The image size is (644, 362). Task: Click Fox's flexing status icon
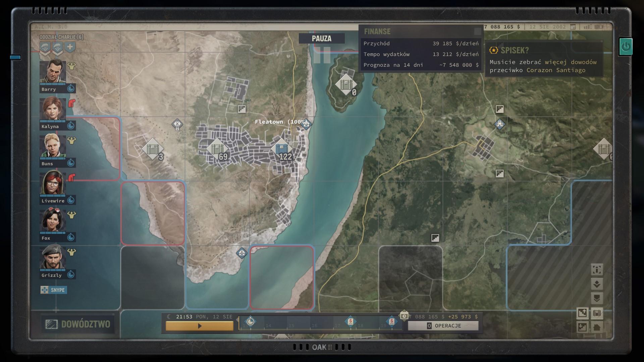pyautogui.click(x=71, y=215)
